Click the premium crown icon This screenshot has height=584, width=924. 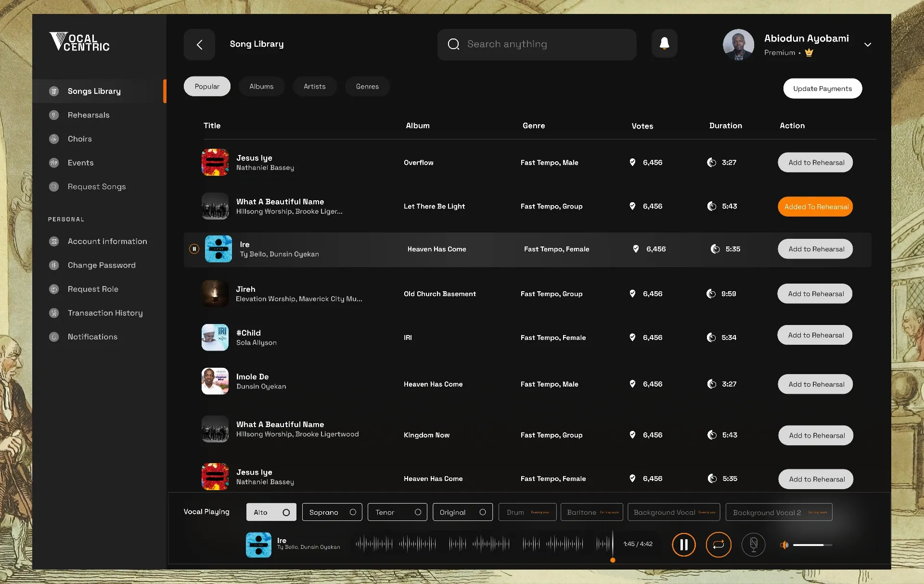pyautogui.click(x=809, y=52)
